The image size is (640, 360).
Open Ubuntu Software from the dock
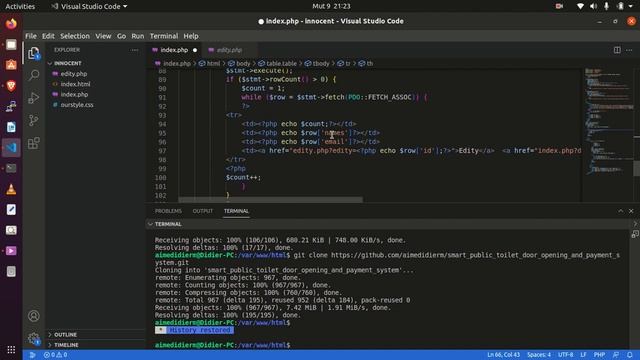point(11,65)
